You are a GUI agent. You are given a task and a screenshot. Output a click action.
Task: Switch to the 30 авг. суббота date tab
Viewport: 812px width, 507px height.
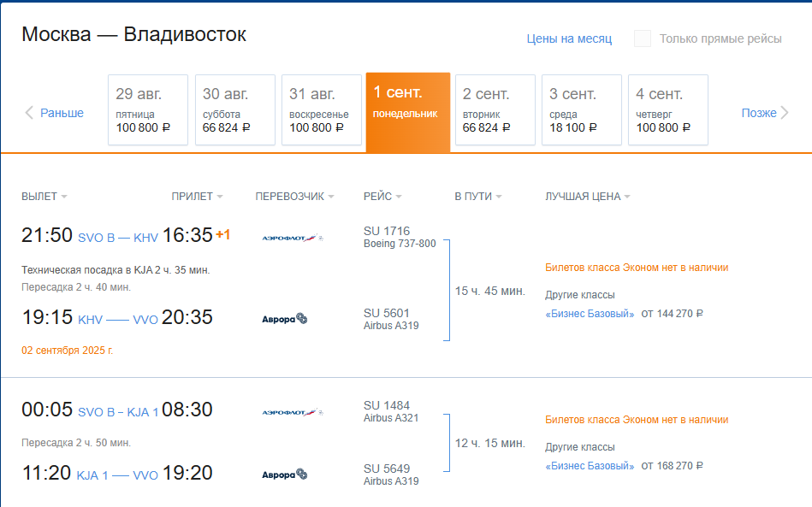(235, 110)
